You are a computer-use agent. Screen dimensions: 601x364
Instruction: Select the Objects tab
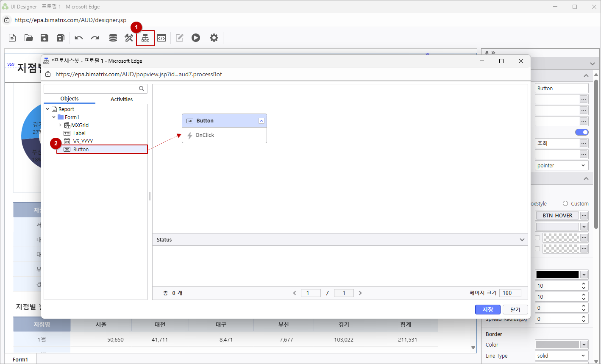70,99
